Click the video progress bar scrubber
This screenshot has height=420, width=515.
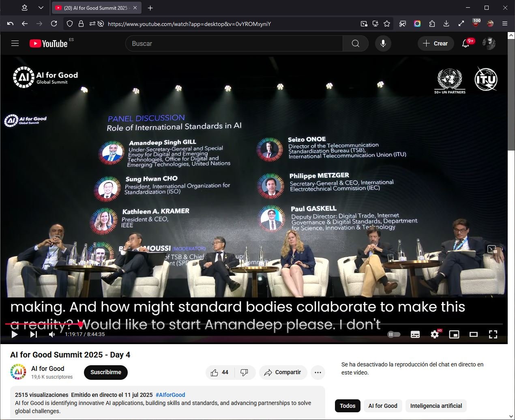pos(81,324)
